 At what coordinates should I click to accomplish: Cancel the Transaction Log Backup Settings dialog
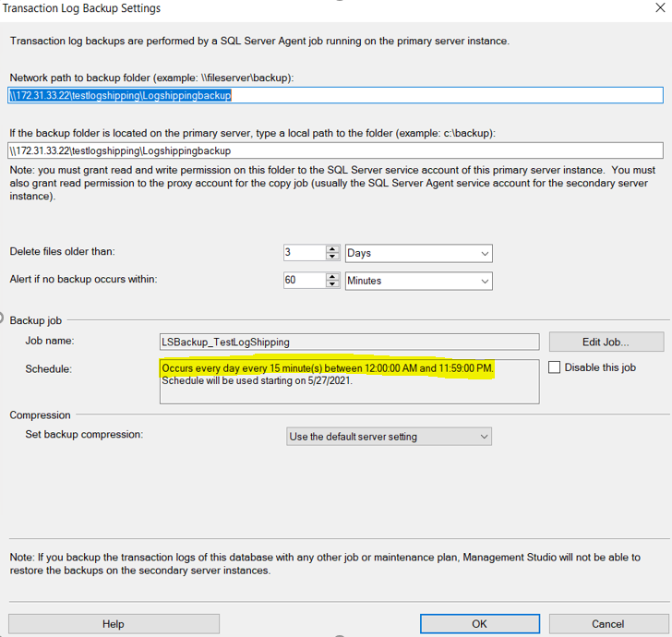(607, 624)
